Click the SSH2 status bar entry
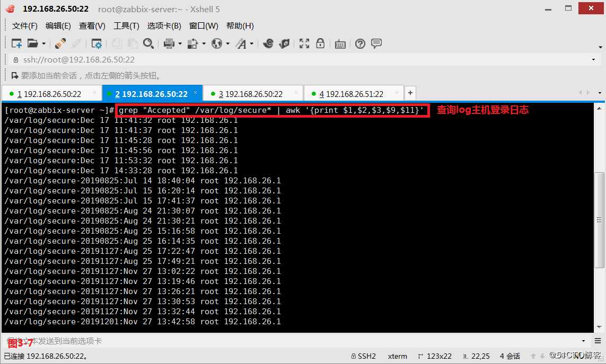Viewport: 606px width, 364px height. [363, 356]
